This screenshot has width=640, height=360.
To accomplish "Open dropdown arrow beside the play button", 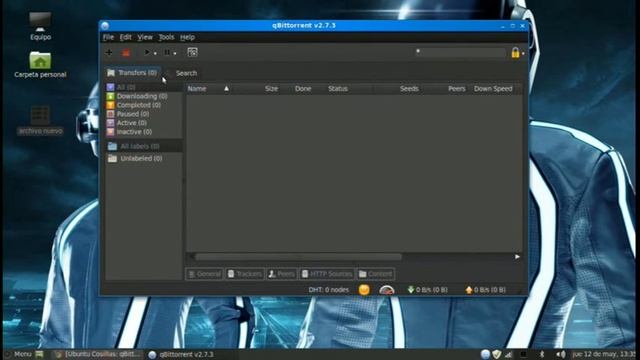I will 155,53.
